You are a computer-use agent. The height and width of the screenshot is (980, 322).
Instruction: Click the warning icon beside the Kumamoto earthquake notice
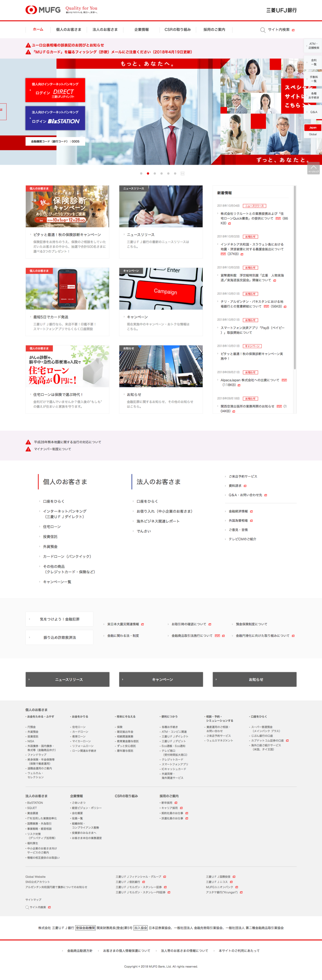tap(28, 442)
